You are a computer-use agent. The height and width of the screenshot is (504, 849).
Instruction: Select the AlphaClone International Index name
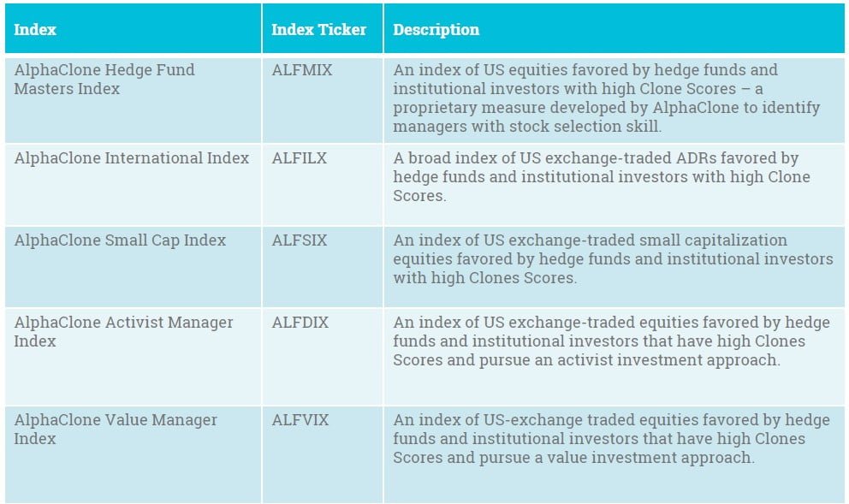[x=131, y=158]
